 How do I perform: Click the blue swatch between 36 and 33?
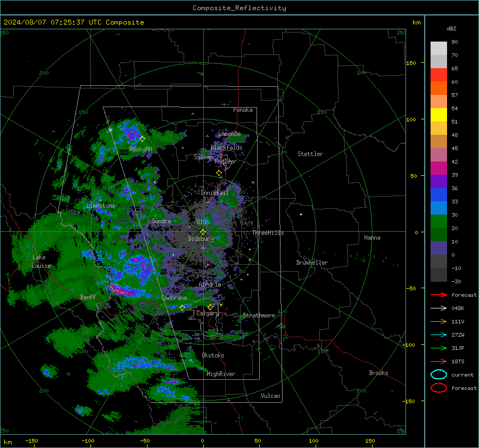point(439,195)
